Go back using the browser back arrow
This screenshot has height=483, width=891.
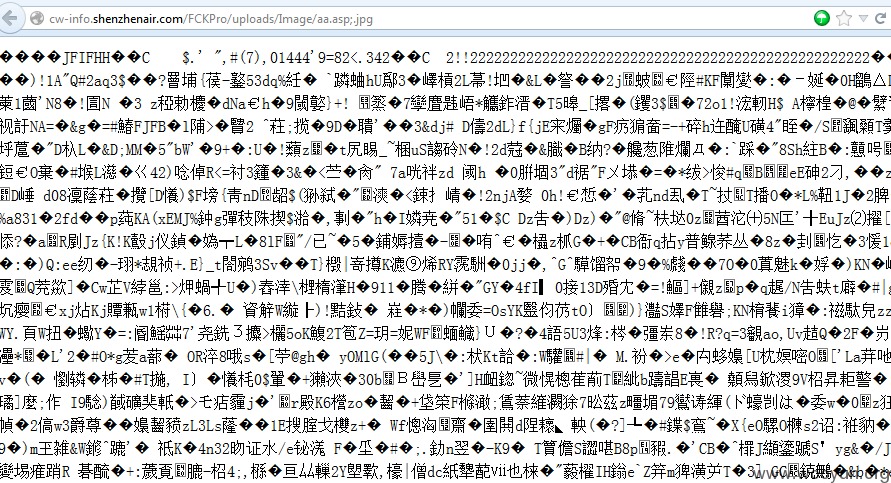coord(10,18)
